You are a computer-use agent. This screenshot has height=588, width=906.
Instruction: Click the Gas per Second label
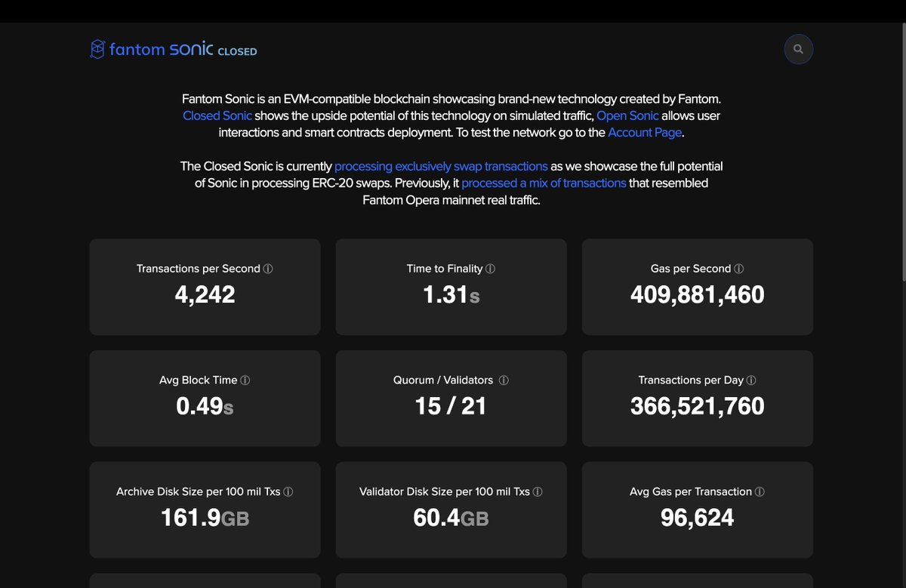click(691, 269)
